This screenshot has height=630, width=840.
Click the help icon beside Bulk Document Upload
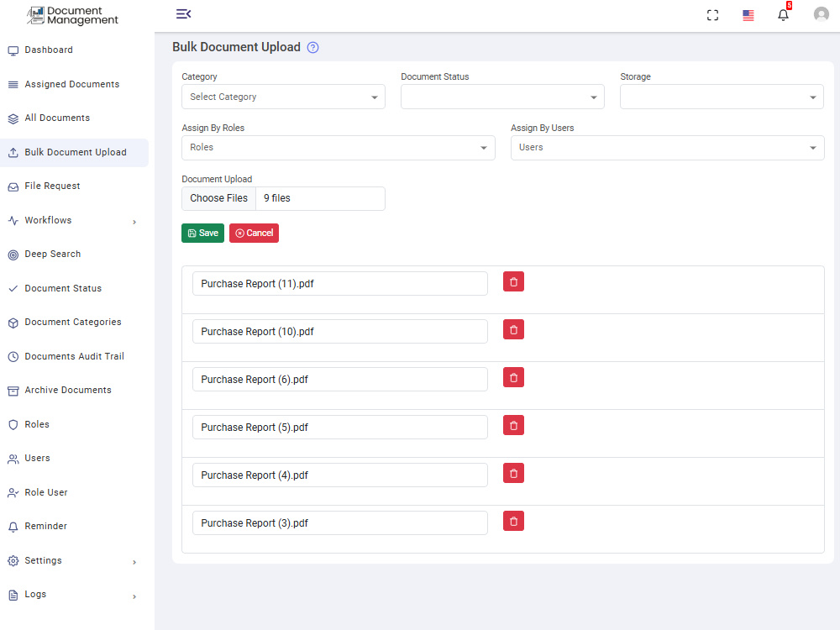[312, 48]
